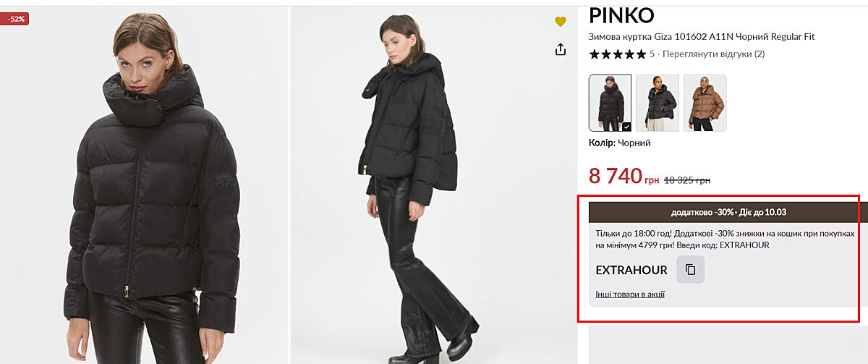Open the Переглянути відгуки (2) link

coord(713,54)
